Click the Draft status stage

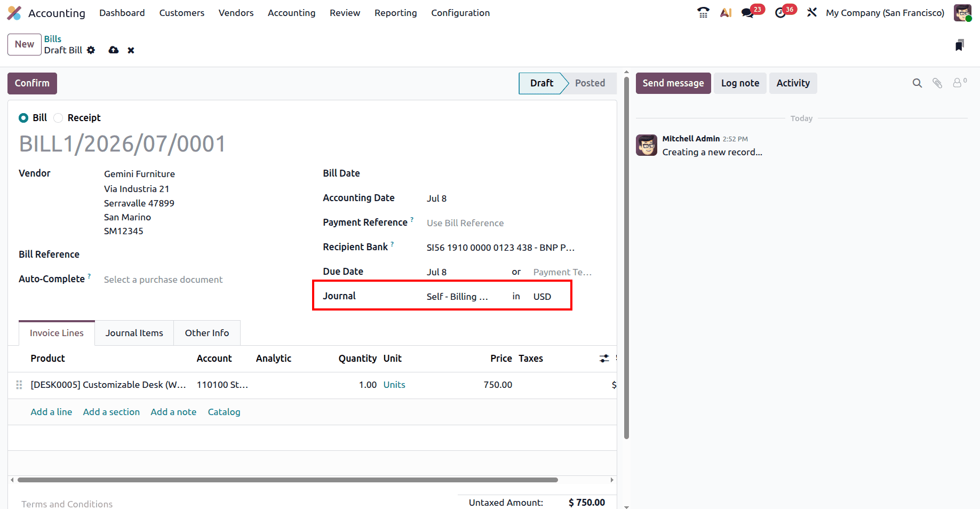click(541, 83)
